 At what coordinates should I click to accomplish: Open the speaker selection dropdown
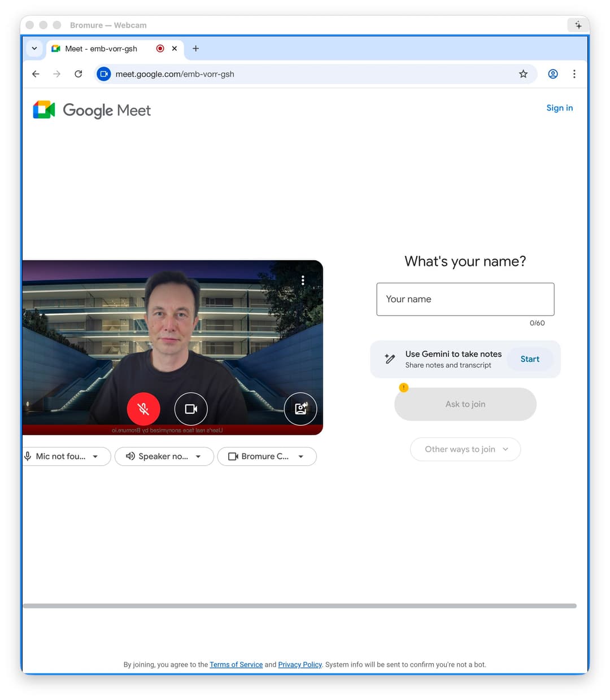pos(164,456)
